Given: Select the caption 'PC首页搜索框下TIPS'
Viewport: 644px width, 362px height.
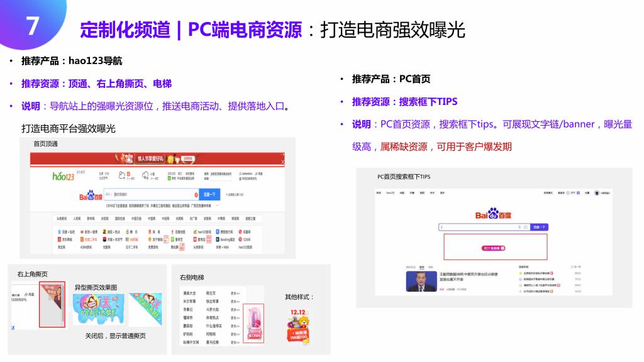Looking at the screenshot, I should coord(404,177).
